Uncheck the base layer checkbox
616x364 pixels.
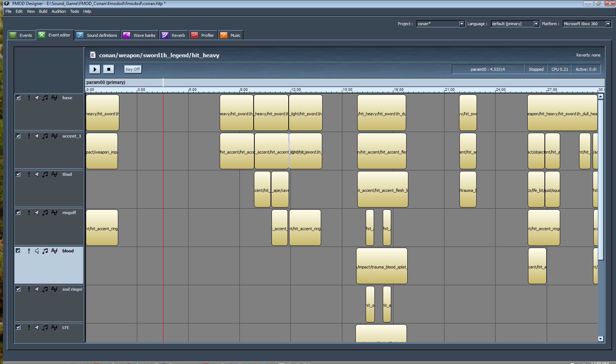18,98
